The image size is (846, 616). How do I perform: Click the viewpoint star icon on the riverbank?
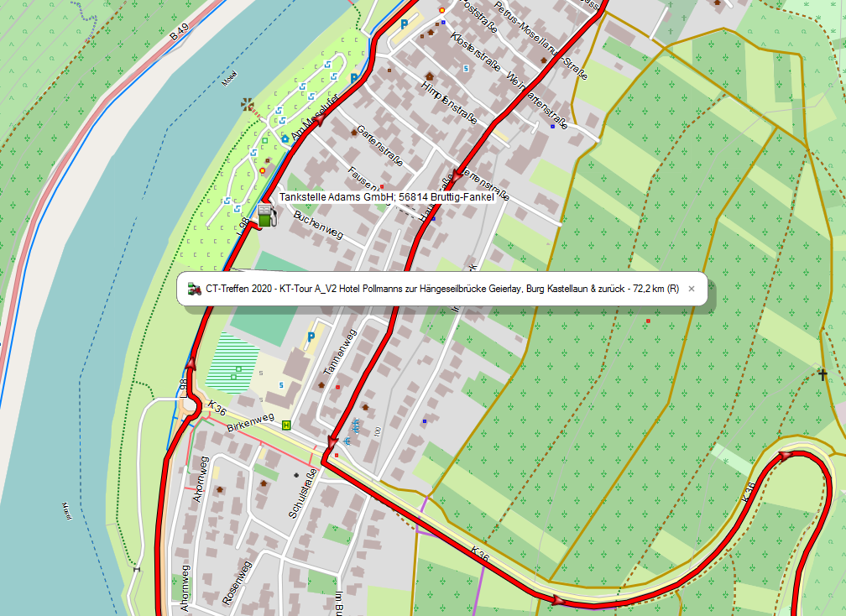click(247, 104)
